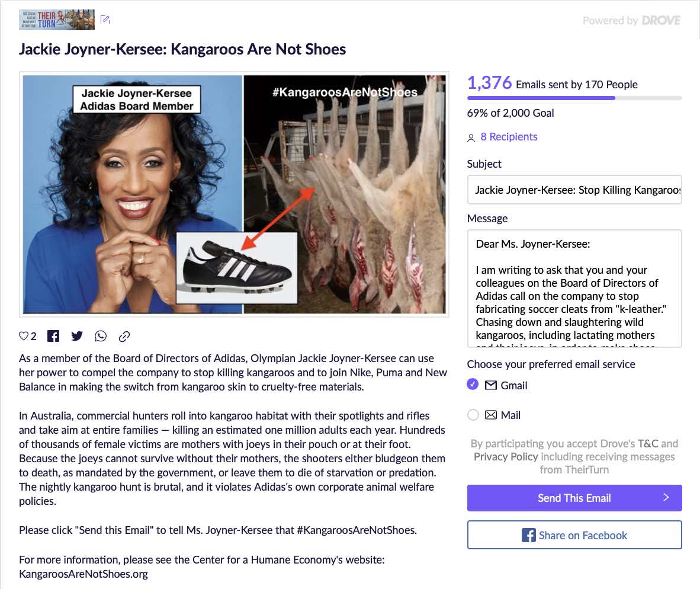
Task: Share via the Facebook icon under image
Action: [53, 336]
